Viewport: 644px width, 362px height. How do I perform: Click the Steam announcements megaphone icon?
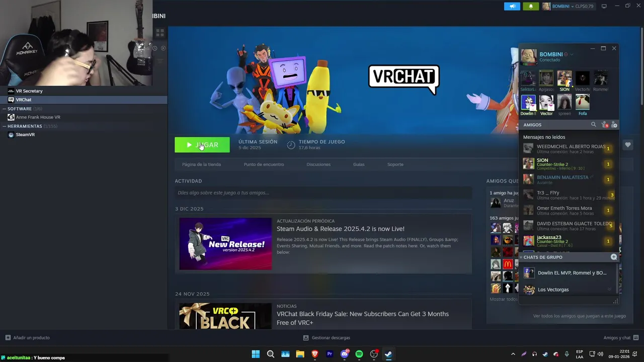tap(512, 6)
